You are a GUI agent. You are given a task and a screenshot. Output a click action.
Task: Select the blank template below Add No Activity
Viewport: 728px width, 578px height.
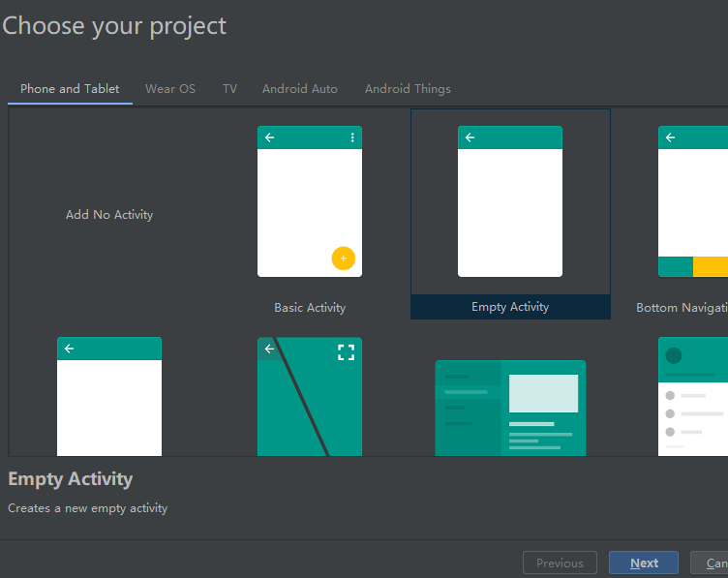click(109, 397)
